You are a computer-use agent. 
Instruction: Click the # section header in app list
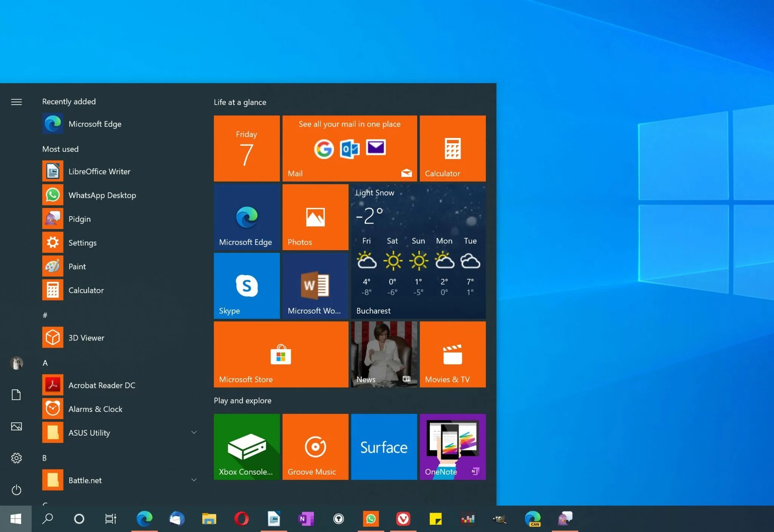tap(45, 315)
